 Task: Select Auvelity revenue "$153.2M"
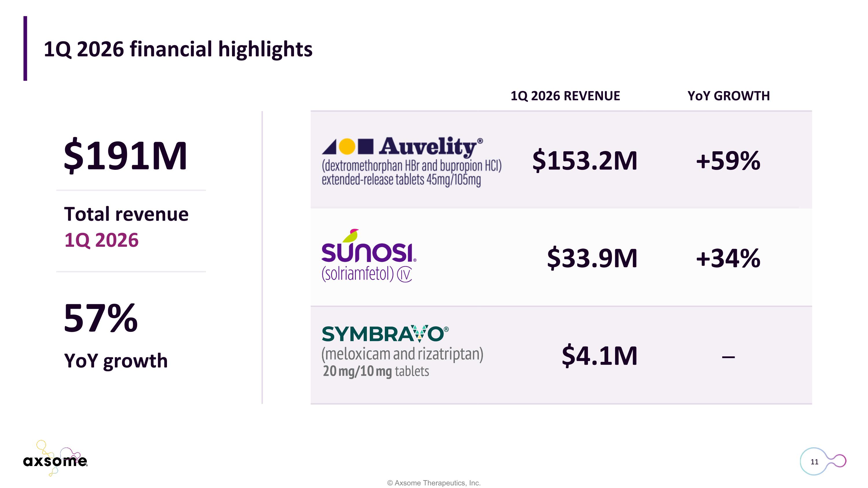[x=585, y=161]
